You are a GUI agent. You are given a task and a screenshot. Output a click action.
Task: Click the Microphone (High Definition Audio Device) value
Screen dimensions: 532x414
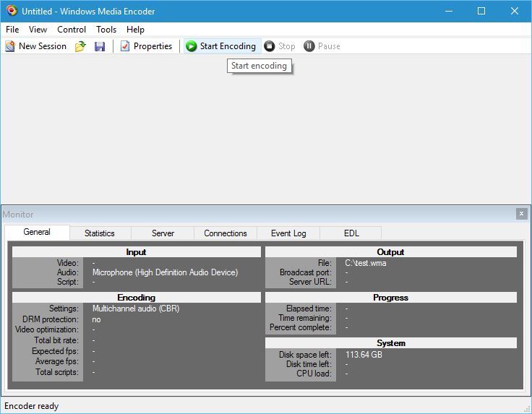tap(166, 272)
